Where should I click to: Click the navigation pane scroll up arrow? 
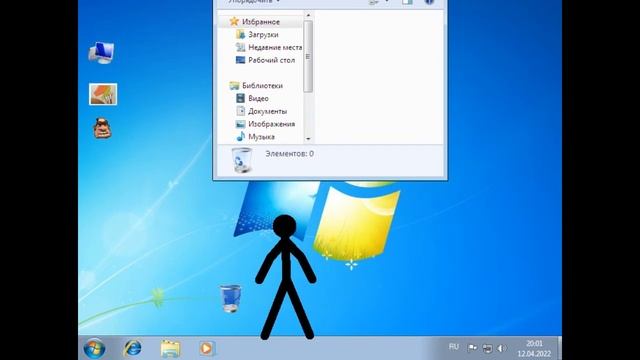click(x=308, y=16)
